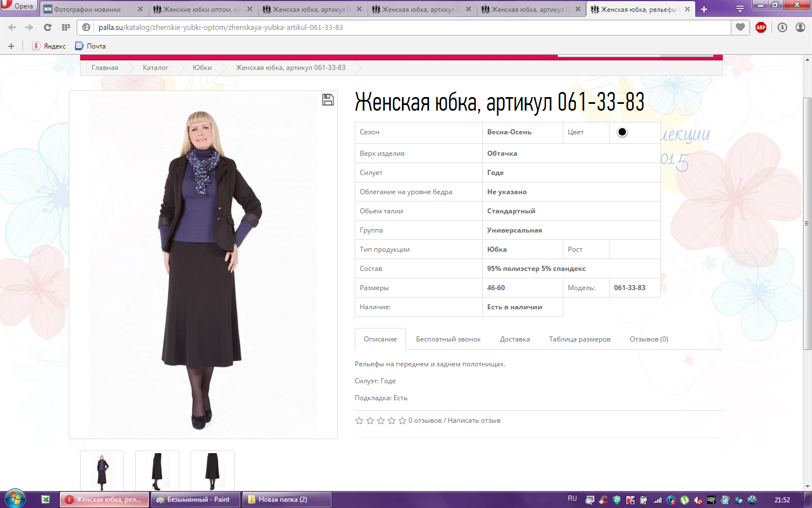812x508 pixels.
Task: Save the product image with floppy icon
Action: (328, 100)
